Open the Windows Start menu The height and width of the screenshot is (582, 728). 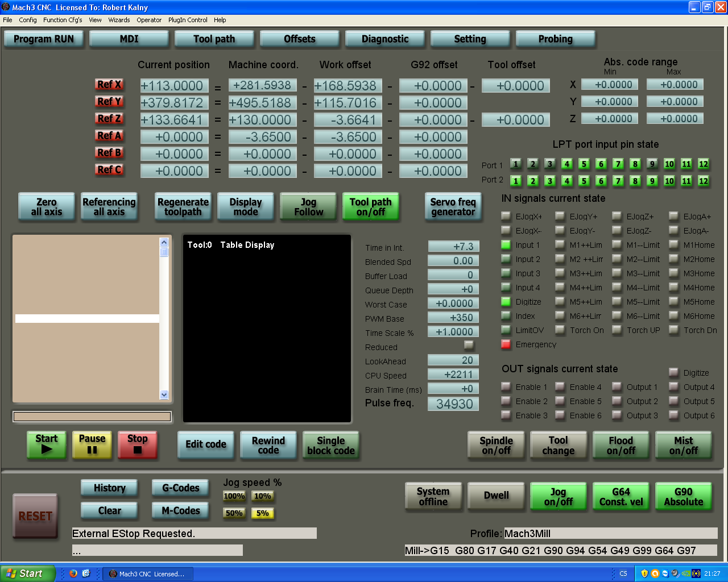point(27,573)
